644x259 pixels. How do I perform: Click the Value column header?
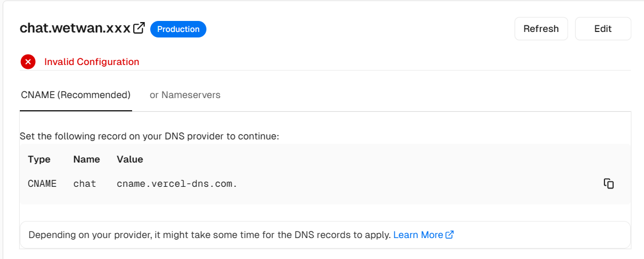[x=130, y=159]
